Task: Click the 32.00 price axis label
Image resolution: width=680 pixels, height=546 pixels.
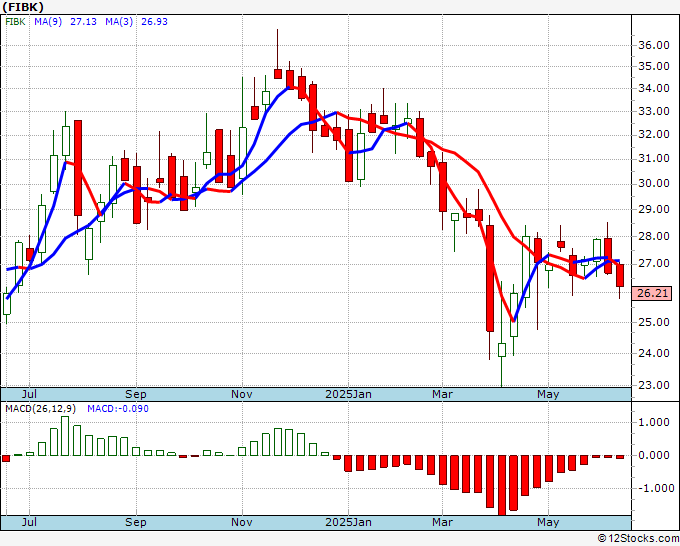Action: (x=654, y=134)
